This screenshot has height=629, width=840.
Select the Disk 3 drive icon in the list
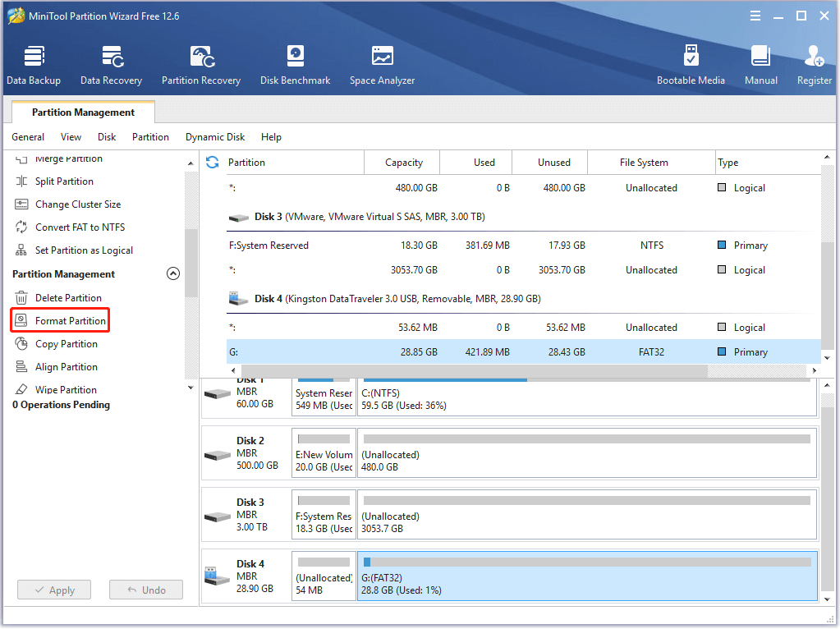coord(239,218)
